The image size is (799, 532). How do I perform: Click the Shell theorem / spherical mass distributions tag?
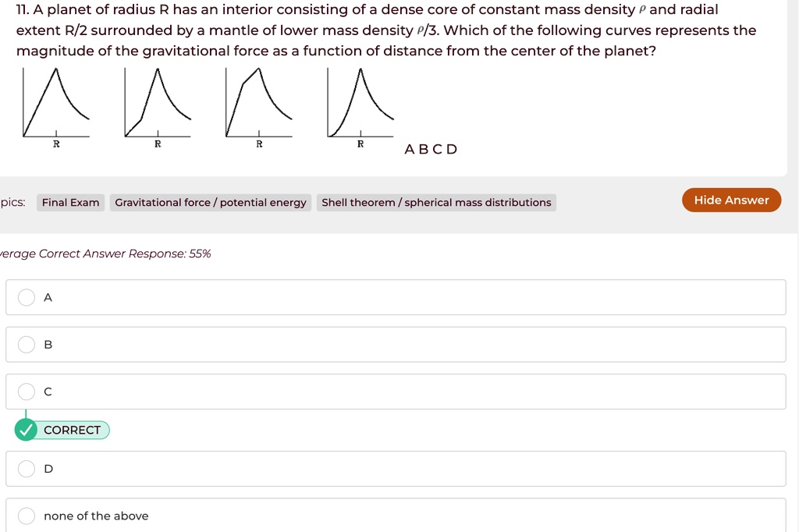click(436, 202)
